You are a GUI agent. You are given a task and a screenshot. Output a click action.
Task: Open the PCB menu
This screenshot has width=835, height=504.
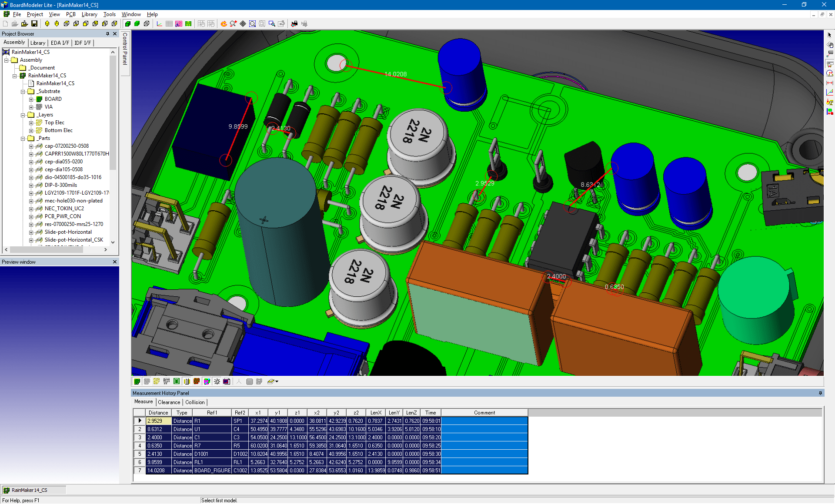tap(70, 14)
